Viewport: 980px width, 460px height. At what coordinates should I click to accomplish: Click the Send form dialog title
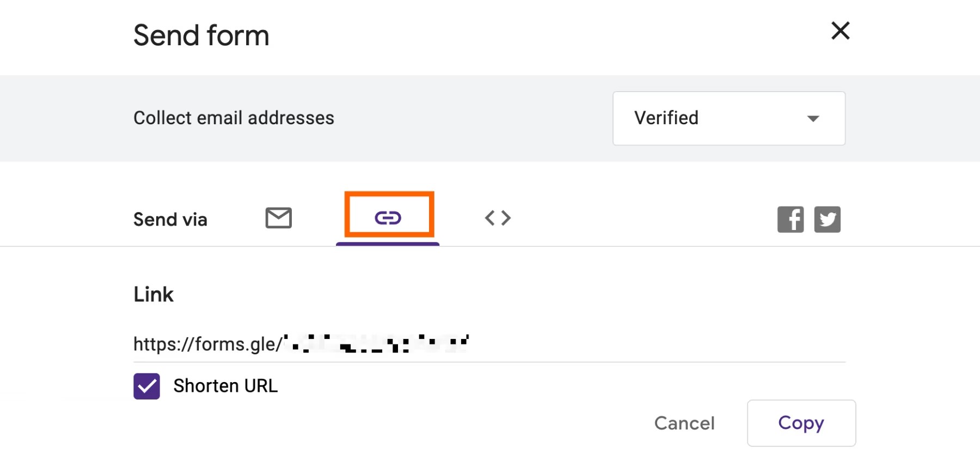click(x=201, y=35)
